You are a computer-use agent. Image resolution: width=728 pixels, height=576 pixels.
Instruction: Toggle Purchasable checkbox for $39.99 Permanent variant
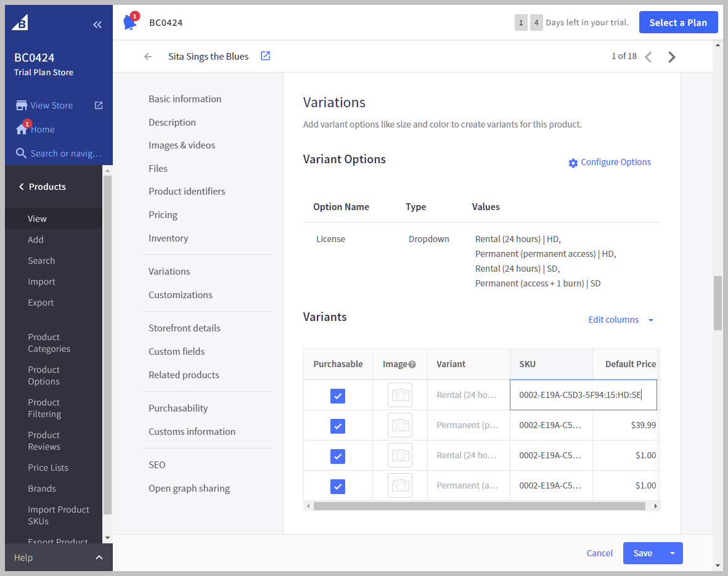tap(338, 426)
